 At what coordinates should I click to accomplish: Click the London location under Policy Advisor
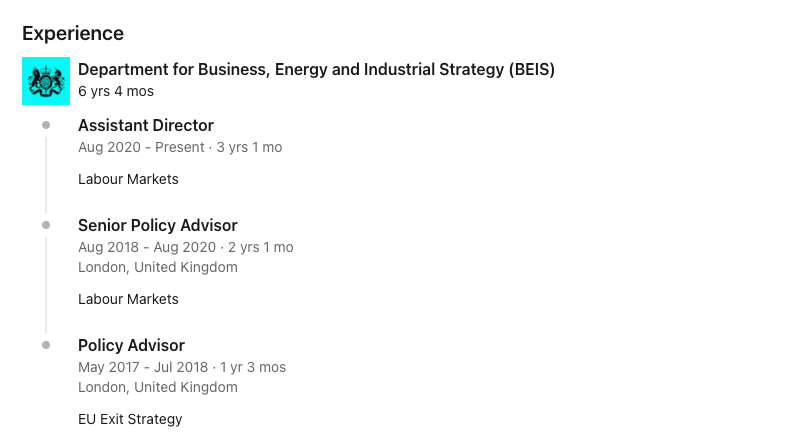tap(158, 387)
